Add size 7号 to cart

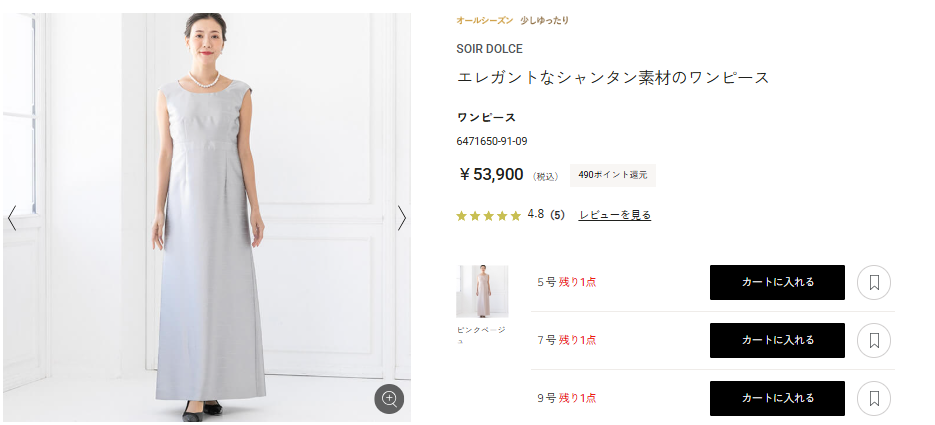[777, 340]
